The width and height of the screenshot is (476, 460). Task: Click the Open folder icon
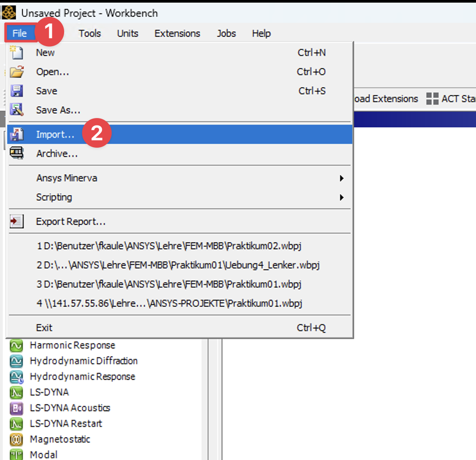tap(16, 72)
